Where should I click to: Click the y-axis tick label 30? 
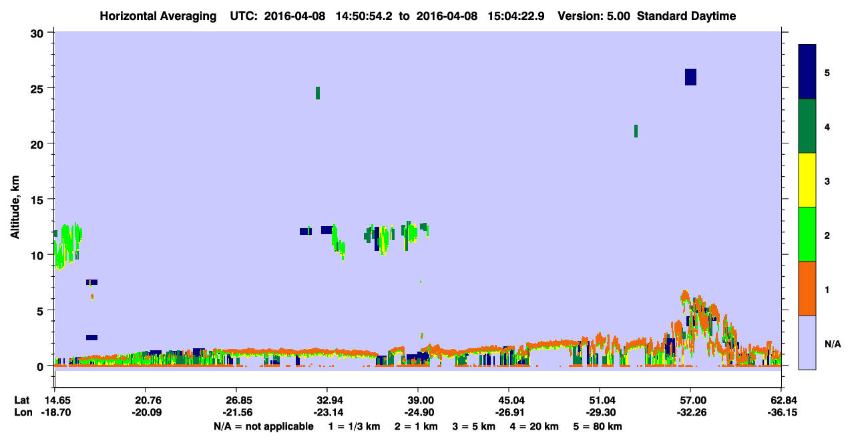click(39, 33)
